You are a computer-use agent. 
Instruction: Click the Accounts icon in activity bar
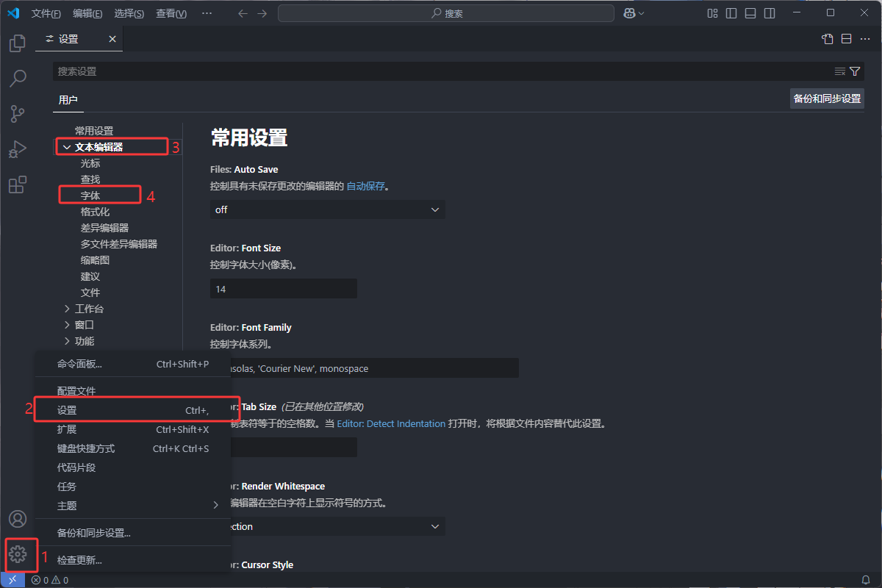[x=17, y=519]
